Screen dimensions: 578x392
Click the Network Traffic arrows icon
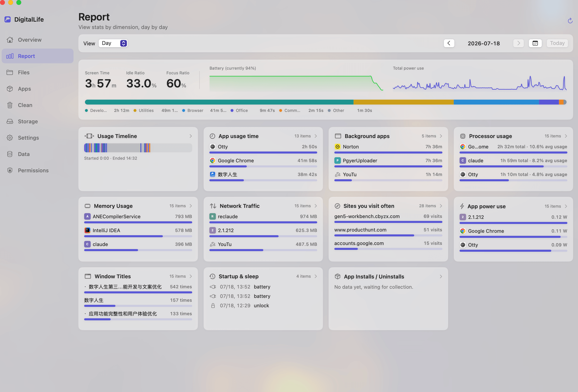click(213, 206)
